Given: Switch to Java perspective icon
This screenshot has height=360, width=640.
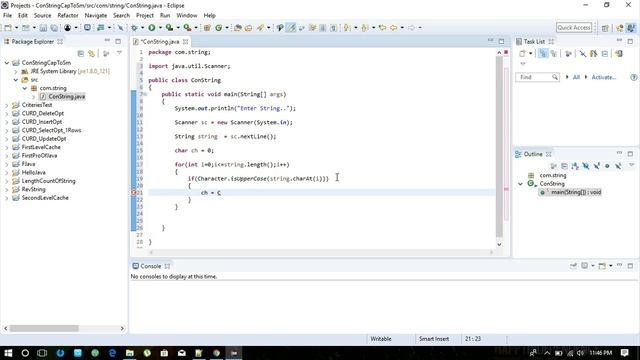Looking at the screenshot, I should pyautogui.click(x=631, y=28).
